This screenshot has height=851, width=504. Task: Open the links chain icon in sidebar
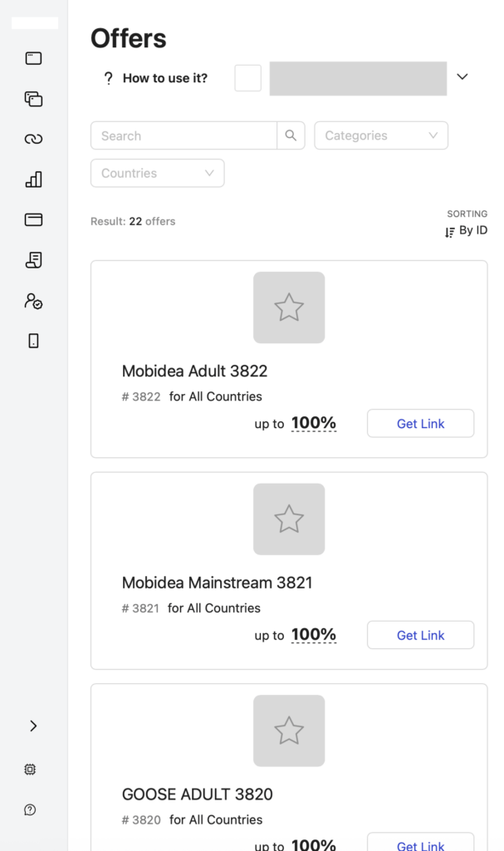click(x=33, y=140)
